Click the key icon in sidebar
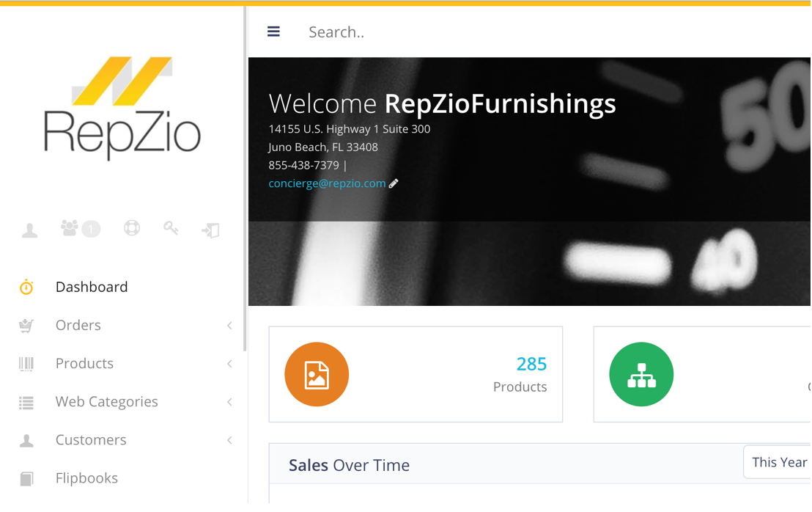This screenshot has height=512, width=812. pos(171,228)
